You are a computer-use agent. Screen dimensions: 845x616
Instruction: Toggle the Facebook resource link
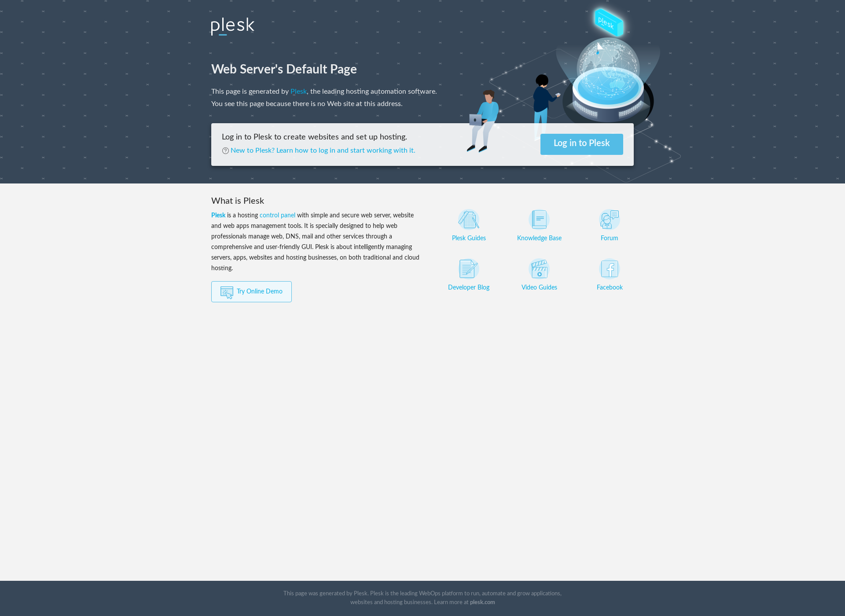609,274
